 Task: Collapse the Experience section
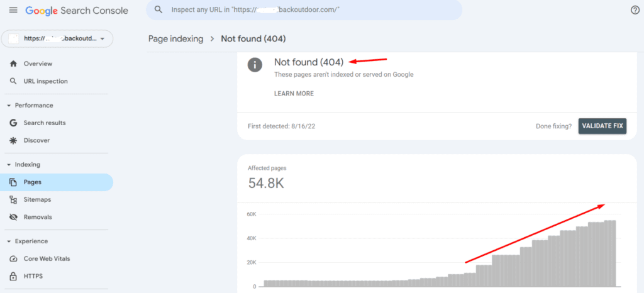(8, 241)
